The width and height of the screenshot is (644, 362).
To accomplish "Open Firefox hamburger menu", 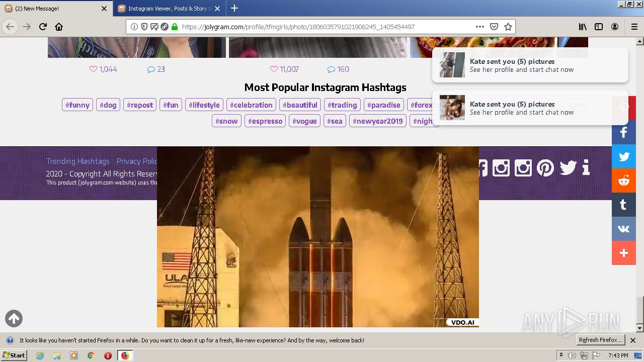I will point(634,27).
